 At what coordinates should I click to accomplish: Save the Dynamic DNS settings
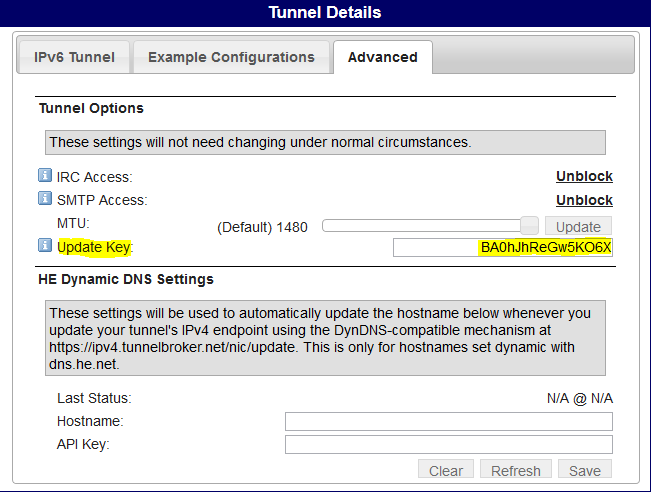tap(585, 470)
